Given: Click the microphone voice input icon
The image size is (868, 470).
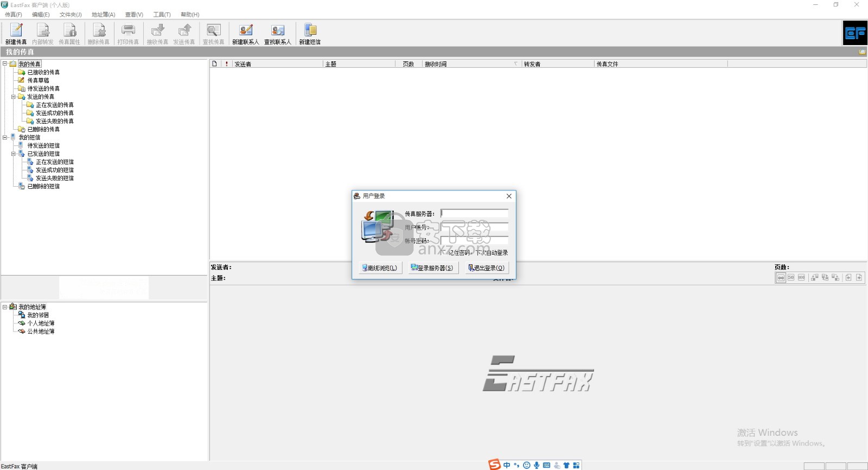Looking at the screenshot, I should pyautogui.click(x=537, y=465).
